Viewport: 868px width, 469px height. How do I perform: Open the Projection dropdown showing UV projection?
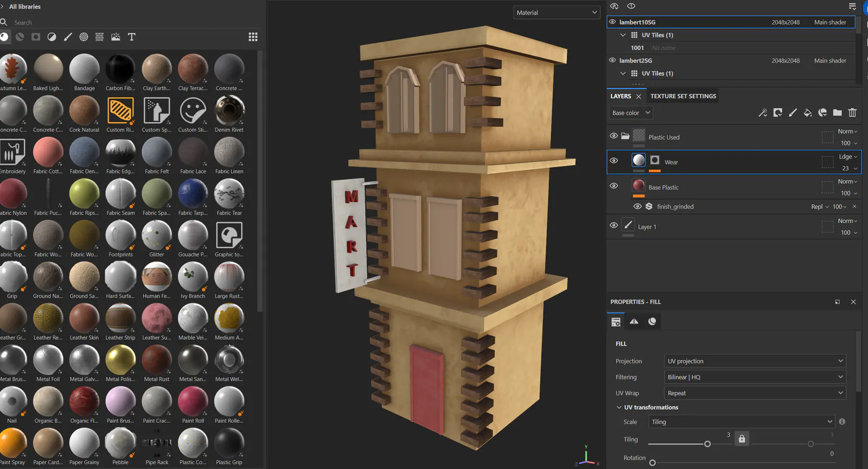click(x=755, y=361)
